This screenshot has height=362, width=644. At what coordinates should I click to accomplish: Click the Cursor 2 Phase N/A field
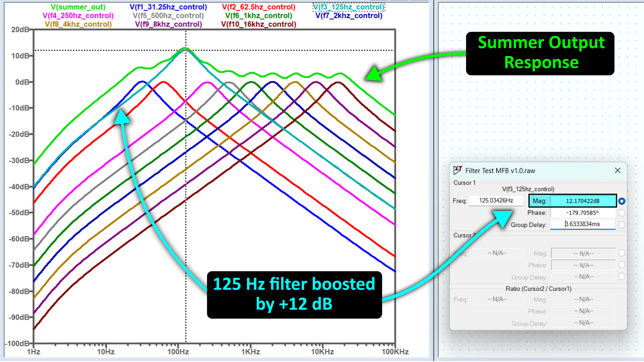[583, 265]
